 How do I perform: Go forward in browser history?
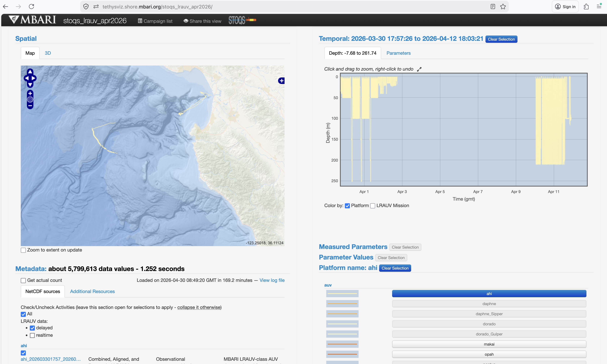click(x=18, y=7)
